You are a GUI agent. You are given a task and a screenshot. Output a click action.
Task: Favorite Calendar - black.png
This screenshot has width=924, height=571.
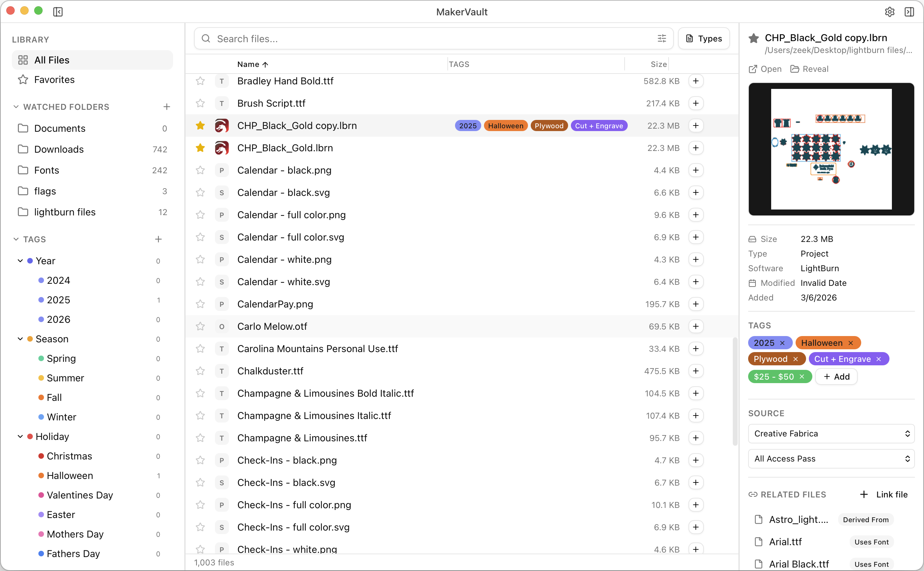click(200, 170)
